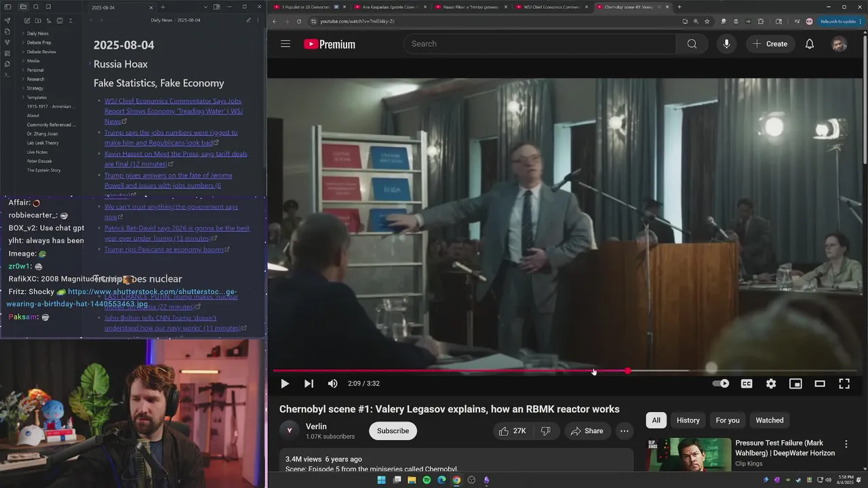The width and height of the screenshot is (868, 488).
Task: Open YouTube hamburger guide menu
Action: point(285,44)
